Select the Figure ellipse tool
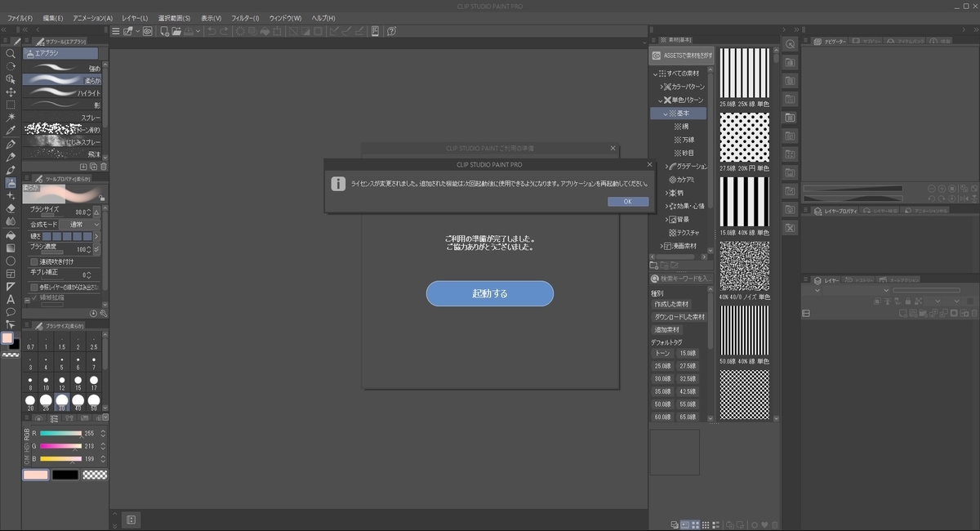 tap(11, 261)
